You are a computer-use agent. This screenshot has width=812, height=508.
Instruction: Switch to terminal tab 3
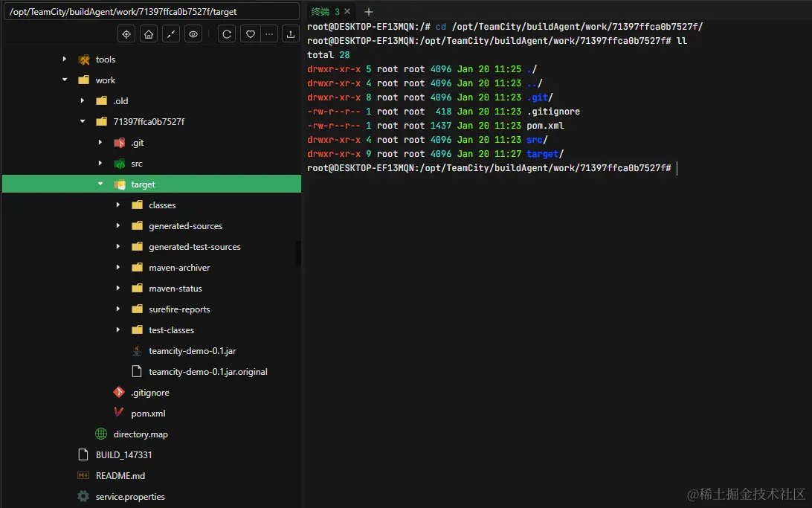325,11
